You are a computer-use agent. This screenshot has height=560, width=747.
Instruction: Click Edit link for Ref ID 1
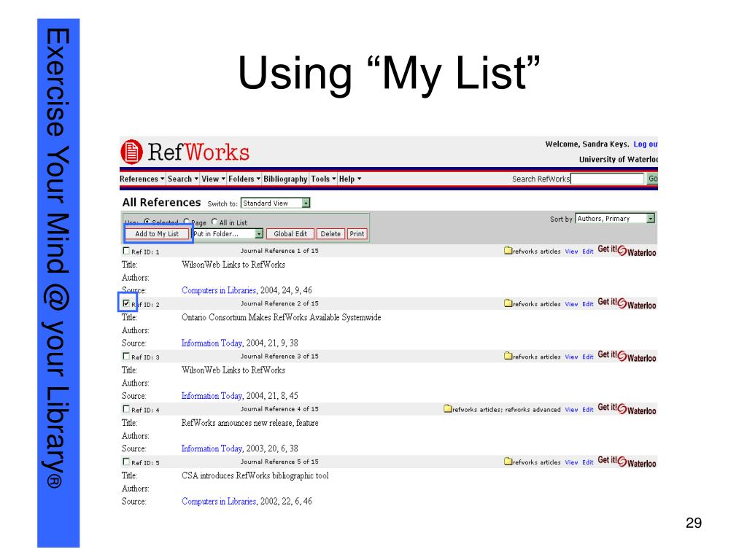point(588,252)
